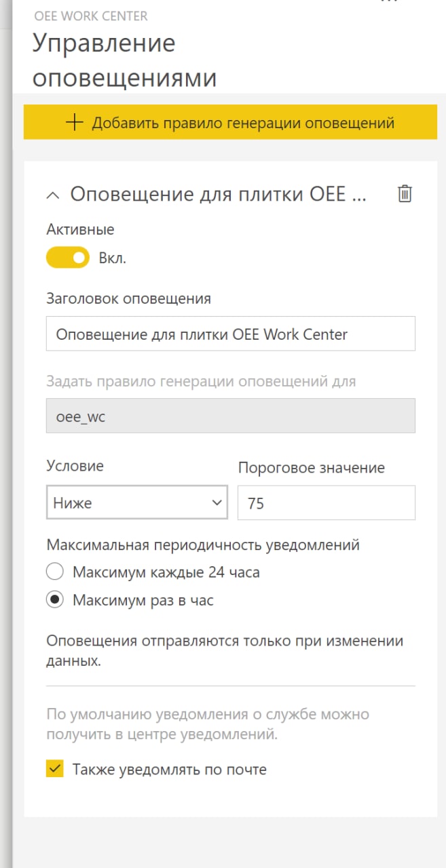Viewport: 446px width, 868px height.
Task: Click the 'OEE WORK CENTER' header text
Action: pos(91,16)
